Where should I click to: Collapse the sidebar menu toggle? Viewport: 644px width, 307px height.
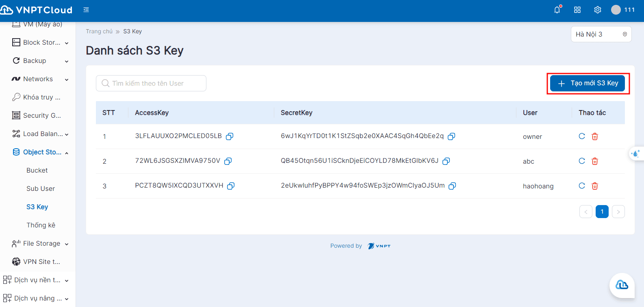tap(86, 10)
